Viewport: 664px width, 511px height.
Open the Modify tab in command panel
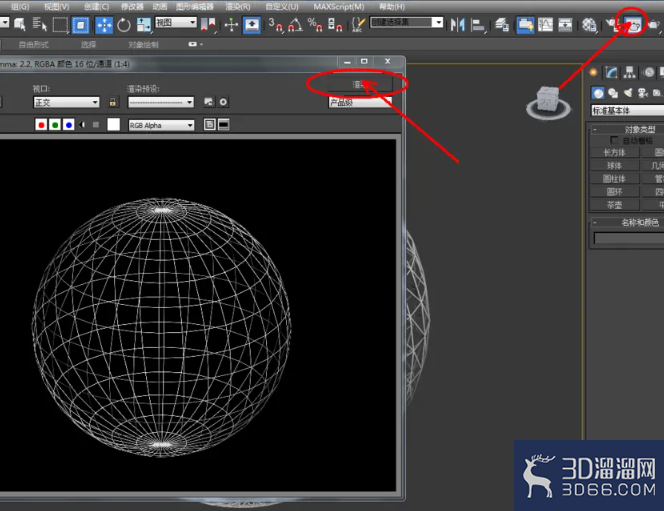[611, 73]
